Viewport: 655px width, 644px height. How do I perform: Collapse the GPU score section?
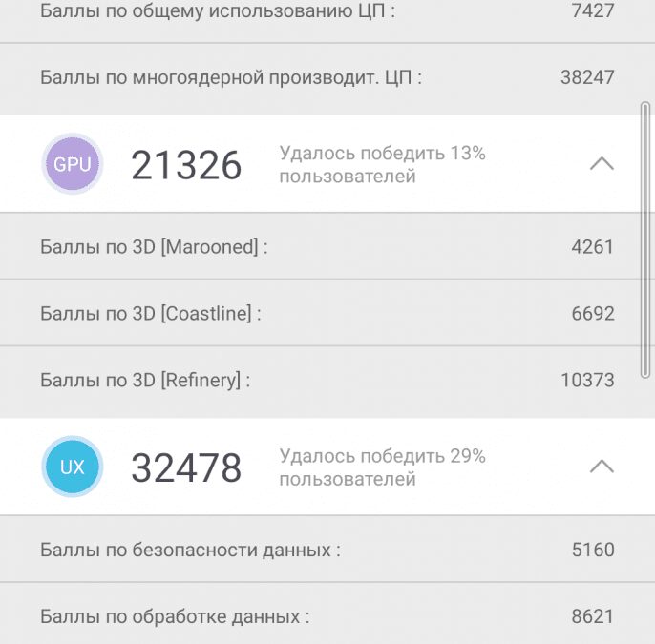pyautogui.click(x=602, y=164)
